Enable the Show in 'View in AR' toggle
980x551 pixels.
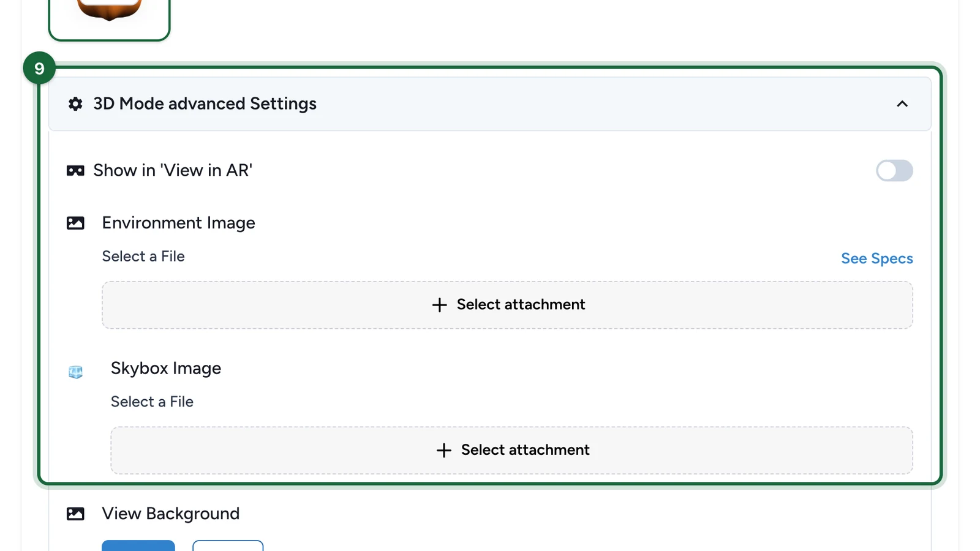click(x=894, y=171)
